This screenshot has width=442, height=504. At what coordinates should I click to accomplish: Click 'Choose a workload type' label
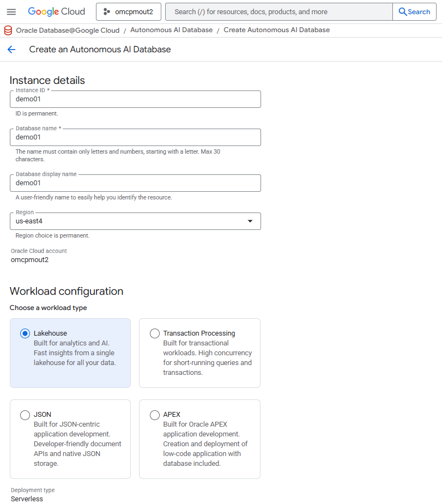(x=48, y=308)
